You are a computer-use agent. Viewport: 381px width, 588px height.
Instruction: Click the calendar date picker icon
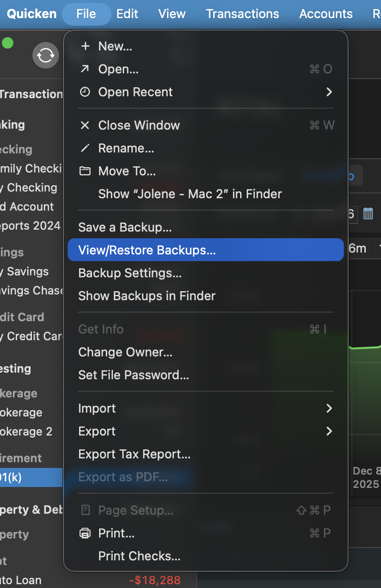tap(368, 213)
